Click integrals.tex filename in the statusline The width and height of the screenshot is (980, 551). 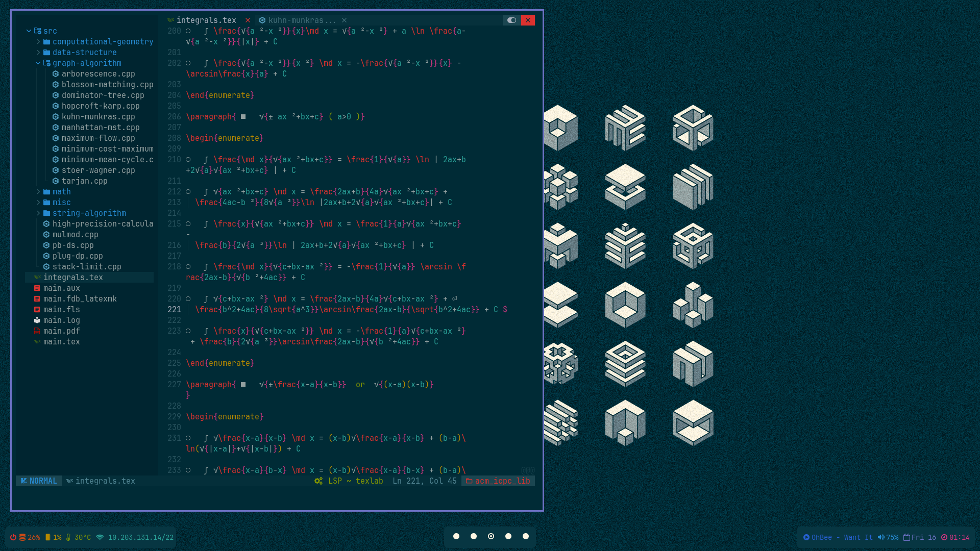pyautogui.click(x=106, y=481)
